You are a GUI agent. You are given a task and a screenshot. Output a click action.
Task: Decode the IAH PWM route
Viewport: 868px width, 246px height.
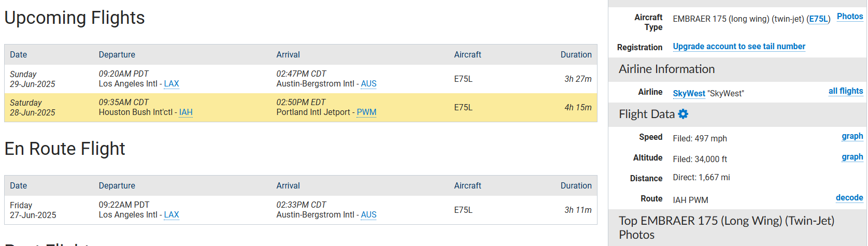pyautogui.click(x=849, y=198)
